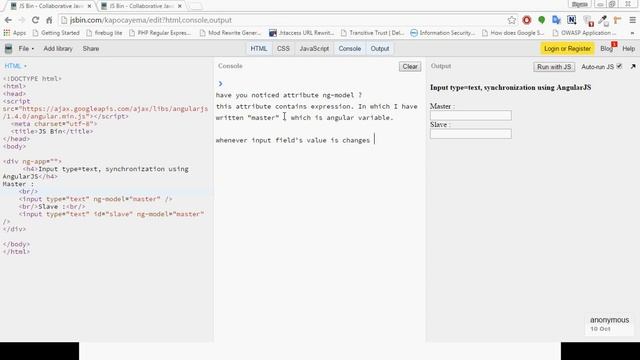Open the Blog link
Viewport: 640px width, 360px height.
pyautogui.click(x=606, y=49)
